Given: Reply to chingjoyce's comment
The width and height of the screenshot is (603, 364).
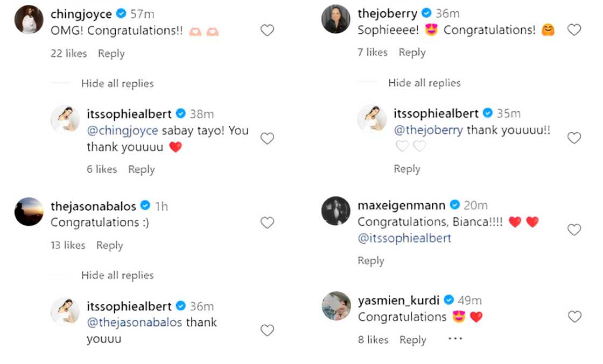Looking at the screenshot, I should tap(111, 53).
